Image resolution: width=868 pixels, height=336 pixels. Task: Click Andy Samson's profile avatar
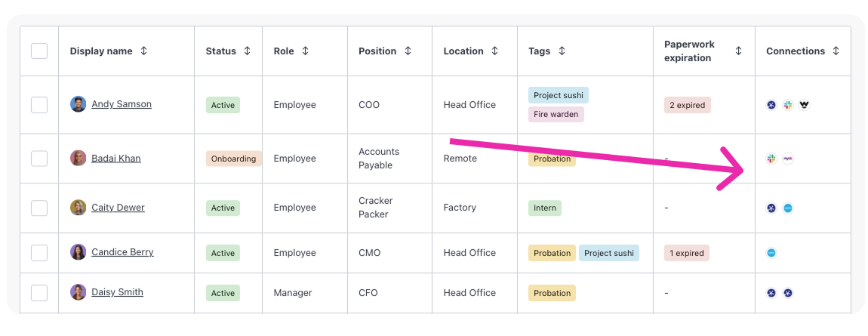click(x=78, y=104)
